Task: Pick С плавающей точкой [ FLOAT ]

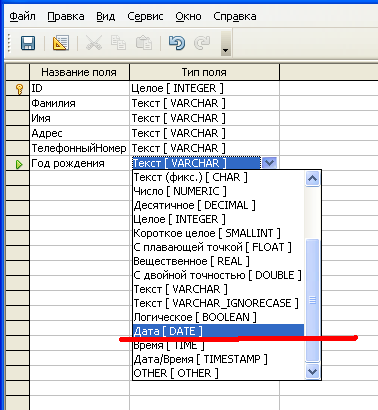Action: (218, 247)
